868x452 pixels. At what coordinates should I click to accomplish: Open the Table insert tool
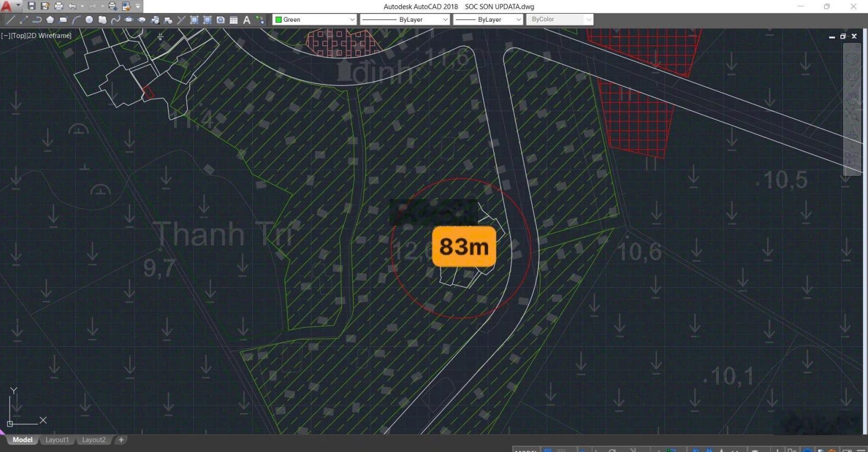point(234,20)
